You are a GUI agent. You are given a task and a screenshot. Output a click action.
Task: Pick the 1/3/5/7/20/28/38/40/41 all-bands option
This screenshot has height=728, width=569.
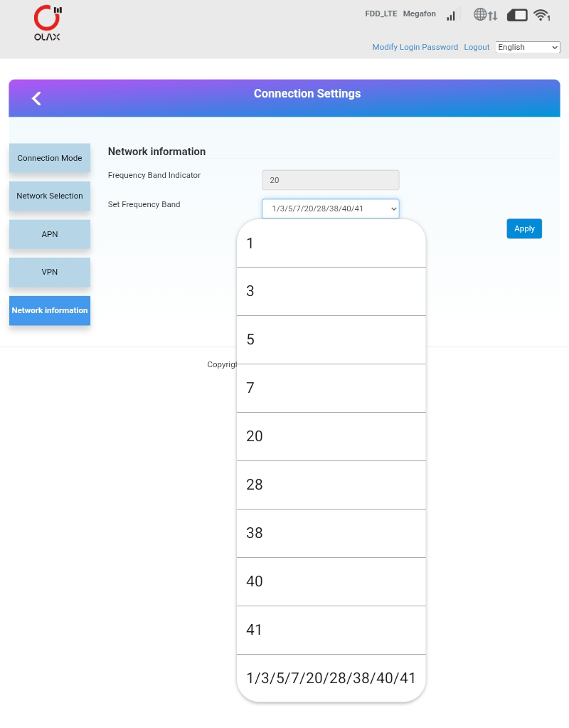(x=331, y=678)
